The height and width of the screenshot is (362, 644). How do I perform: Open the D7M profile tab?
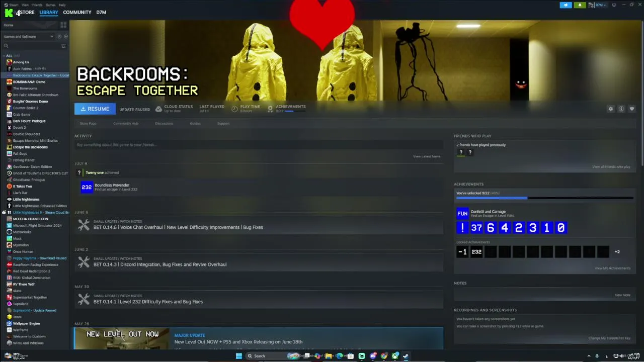click(101, 12)
